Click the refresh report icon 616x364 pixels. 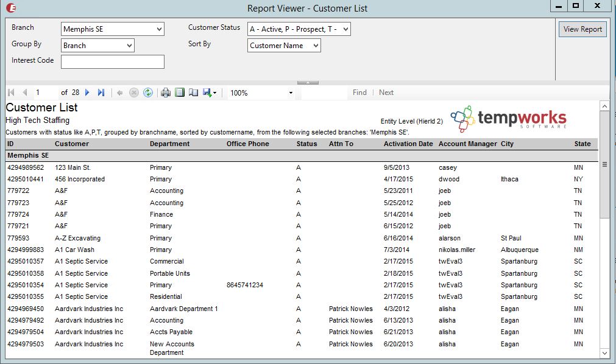[x=147, y=93]
